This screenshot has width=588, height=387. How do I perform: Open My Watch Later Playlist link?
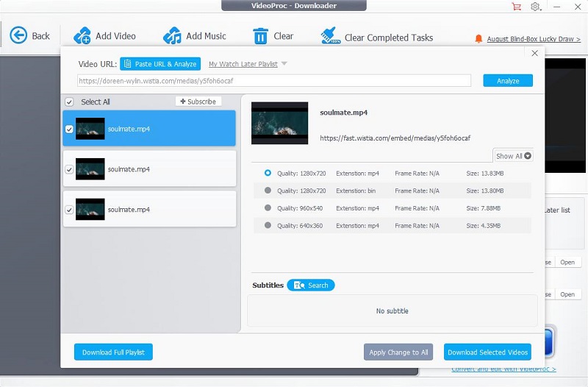pyautogui.click(x=243, y=64)
